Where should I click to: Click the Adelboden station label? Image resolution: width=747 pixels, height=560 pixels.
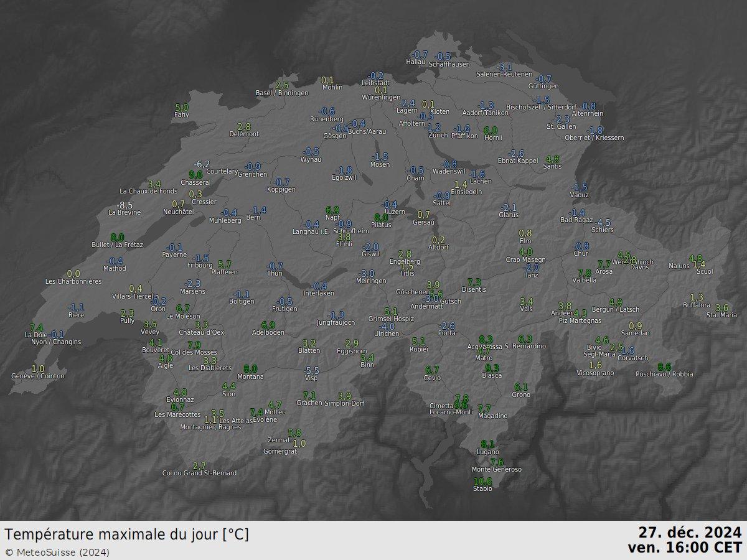click(268, 332)
